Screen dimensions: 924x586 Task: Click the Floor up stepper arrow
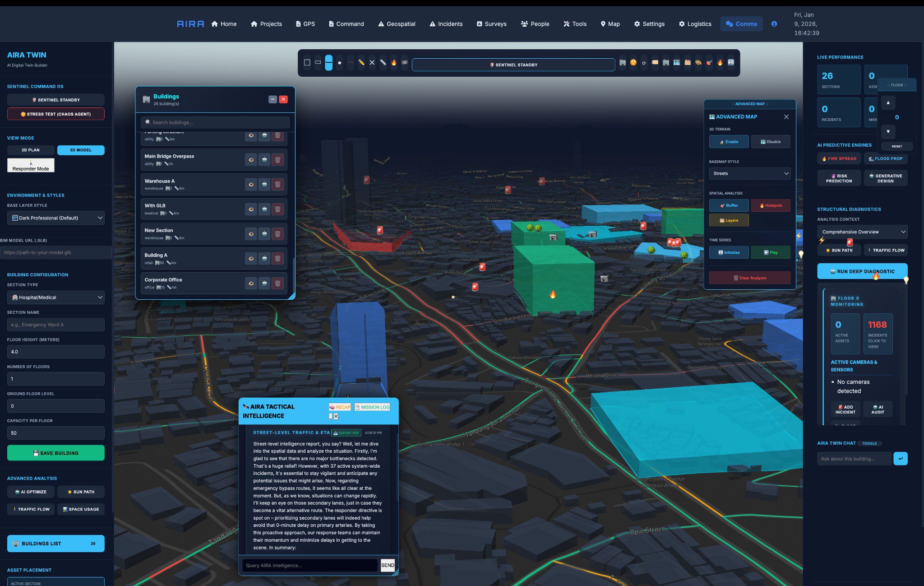[888, 102]
